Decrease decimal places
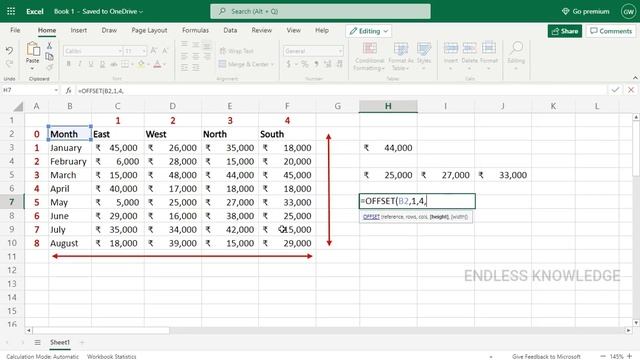 (x=339, y=64)
